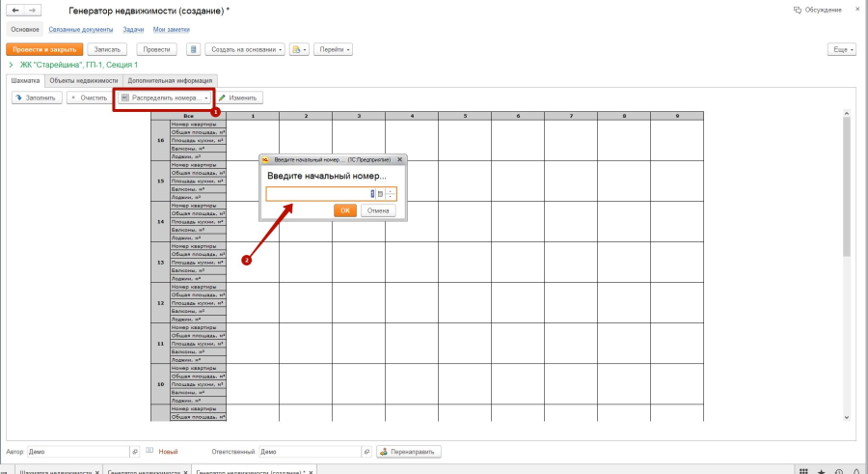Viewport: 868px width, 474px height.
Task: Expand Создать на основании dropdown
Action: pos(244,49)
